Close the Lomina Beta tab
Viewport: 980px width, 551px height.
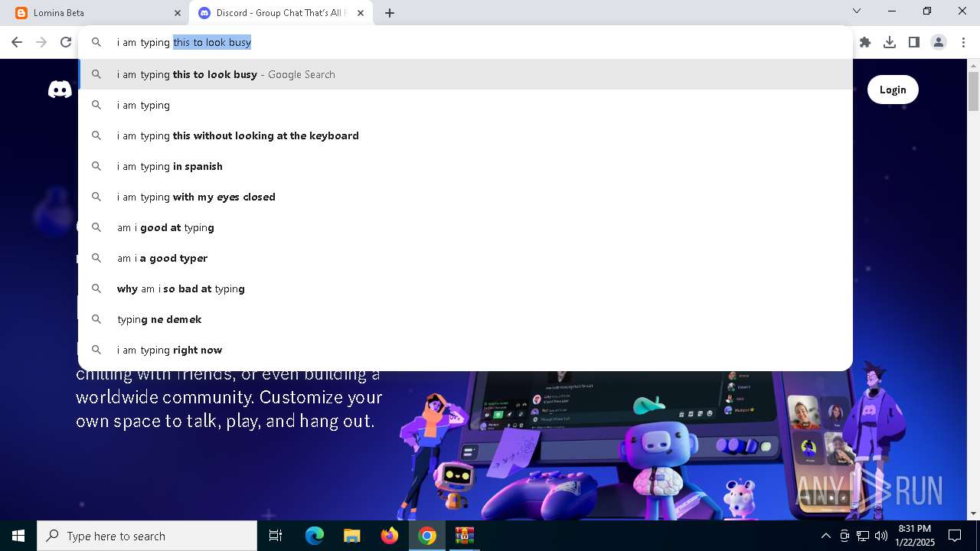[x=178, y=13]
